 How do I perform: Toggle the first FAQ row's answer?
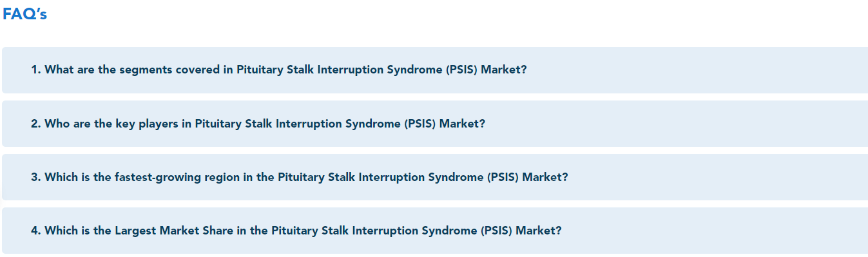pyautogui.click(x=435, y=70)
